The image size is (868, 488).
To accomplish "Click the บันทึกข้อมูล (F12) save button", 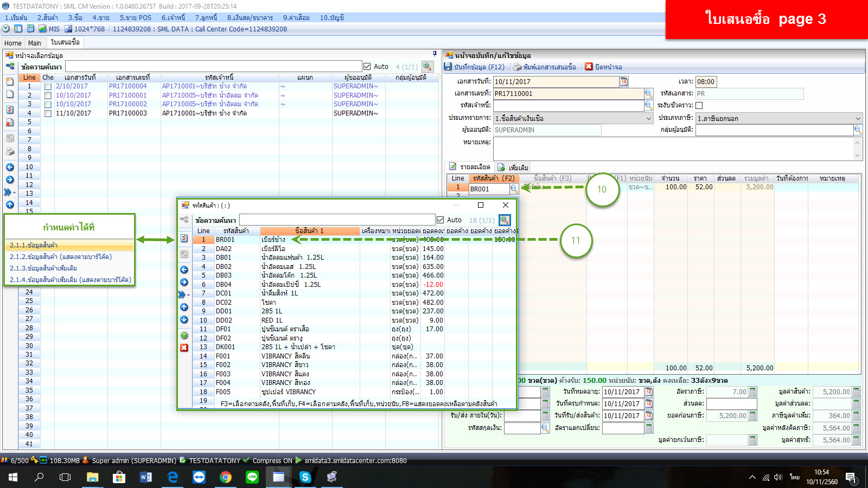I will click(475, 67).
